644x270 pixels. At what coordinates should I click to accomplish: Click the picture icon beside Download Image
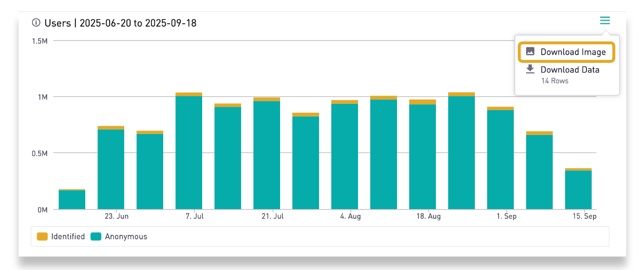point(530,52)
